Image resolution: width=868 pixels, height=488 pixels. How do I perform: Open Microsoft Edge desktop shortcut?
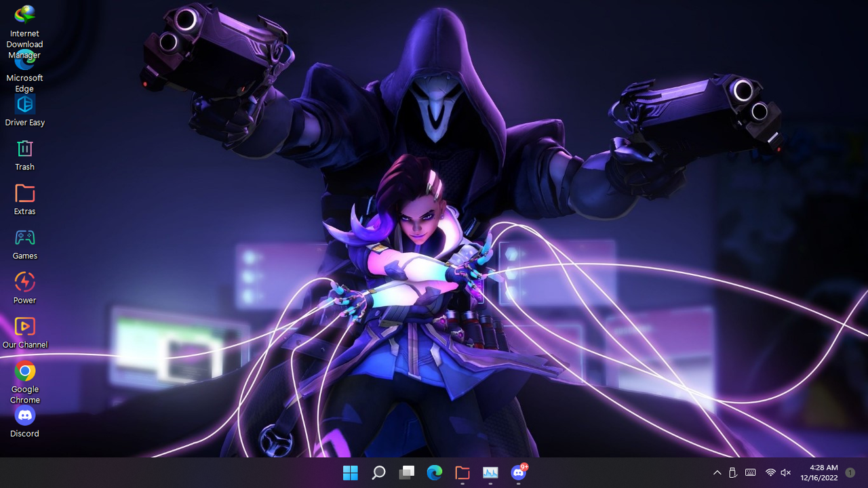click(24, 72)
